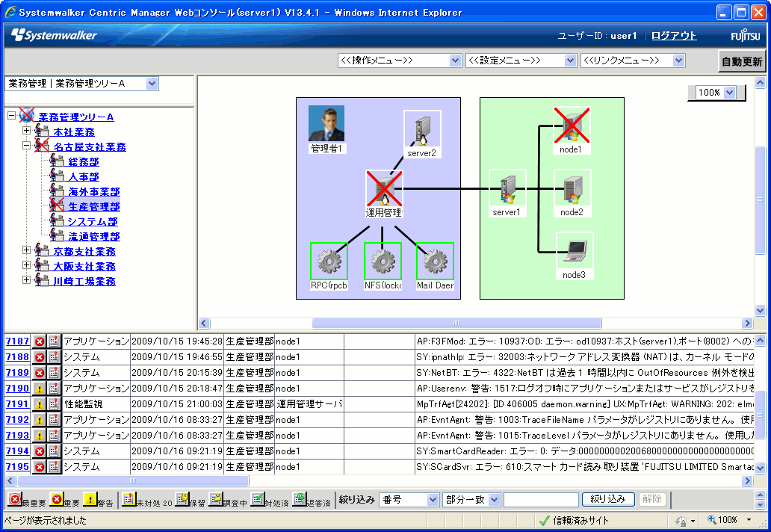This screenshot has width=771, height=532.
Task: Show 保留 pending events icon
Action: (182, 499)
